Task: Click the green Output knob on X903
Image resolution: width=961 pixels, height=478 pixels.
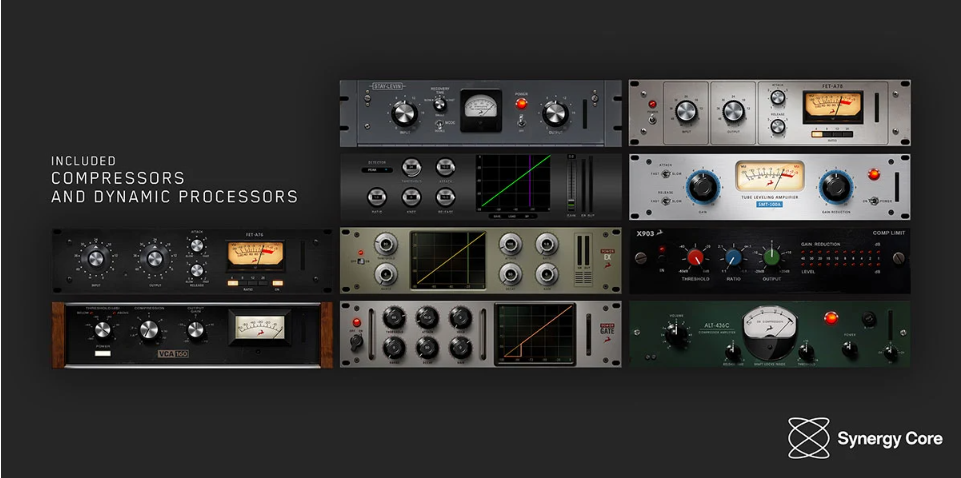Action: tap(772, 258)
